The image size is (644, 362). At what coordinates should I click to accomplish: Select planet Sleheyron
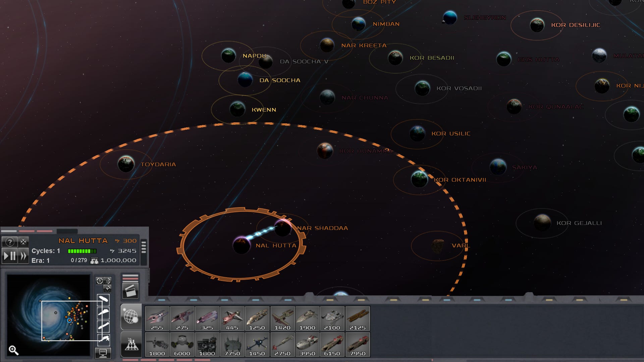point(450,17)
